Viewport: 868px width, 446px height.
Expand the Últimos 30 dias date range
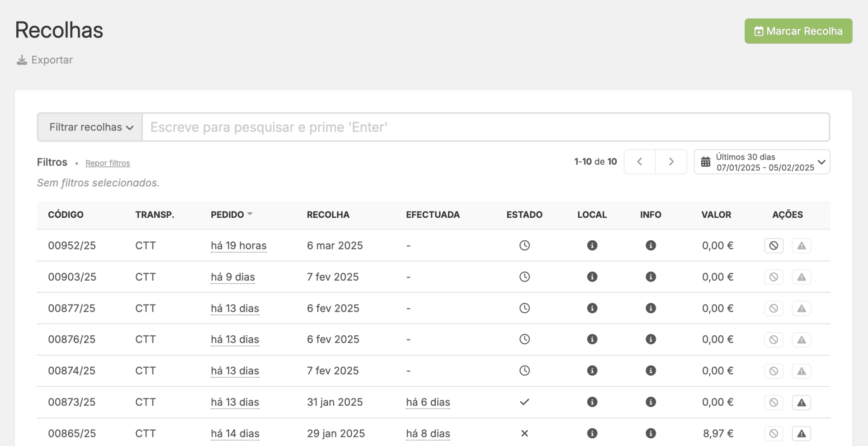762,162
